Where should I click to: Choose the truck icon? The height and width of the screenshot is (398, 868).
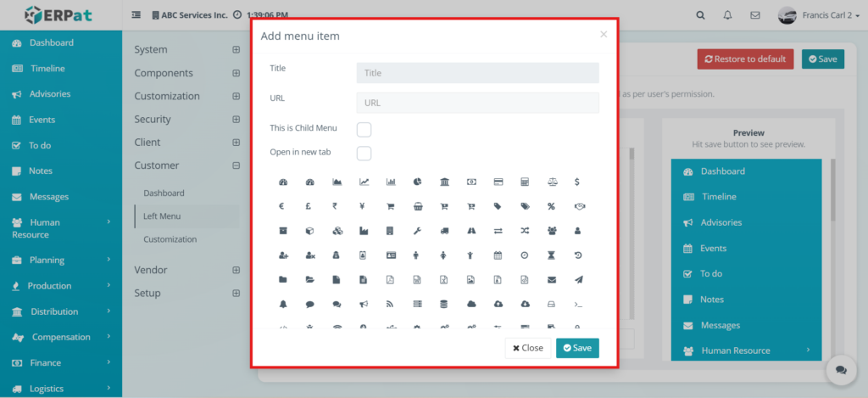click(x=445, y=230)
